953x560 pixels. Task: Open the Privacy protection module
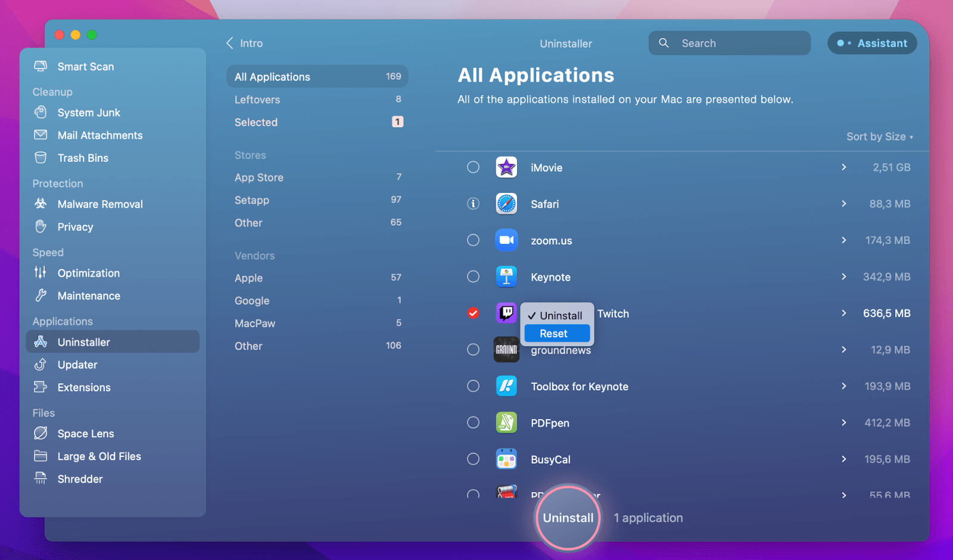point(76,227)
